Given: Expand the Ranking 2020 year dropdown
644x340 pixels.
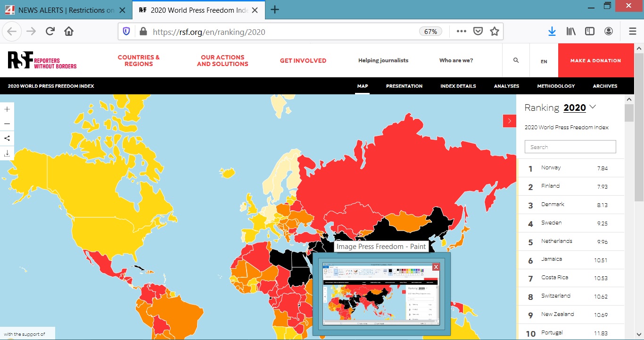Looking at the screenshot, I should point(579,108).
